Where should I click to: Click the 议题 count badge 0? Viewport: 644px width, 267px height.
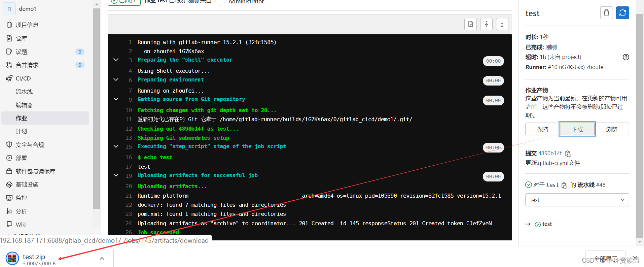point(80,52)
